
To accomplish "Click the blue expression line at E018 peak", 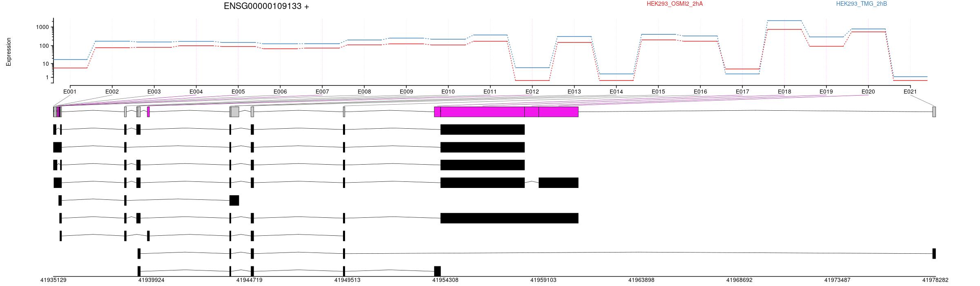I will click(784, 20).
